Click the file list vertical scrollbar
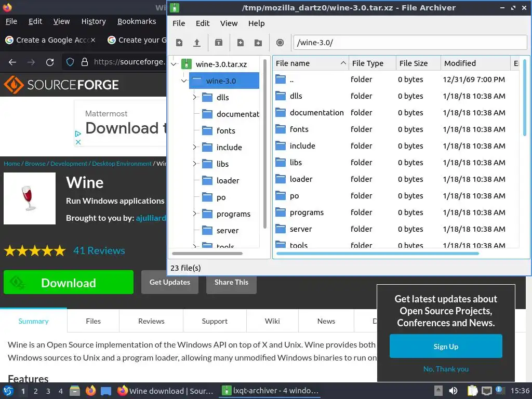 pyautogui.click(x=525, y=98)
